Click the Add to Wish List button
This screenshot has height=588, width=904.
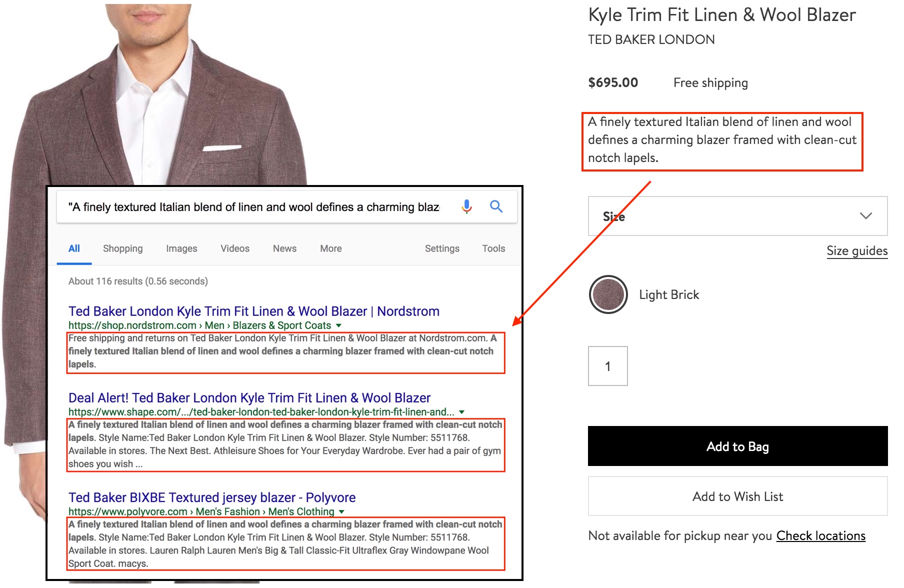pos(737,496)
